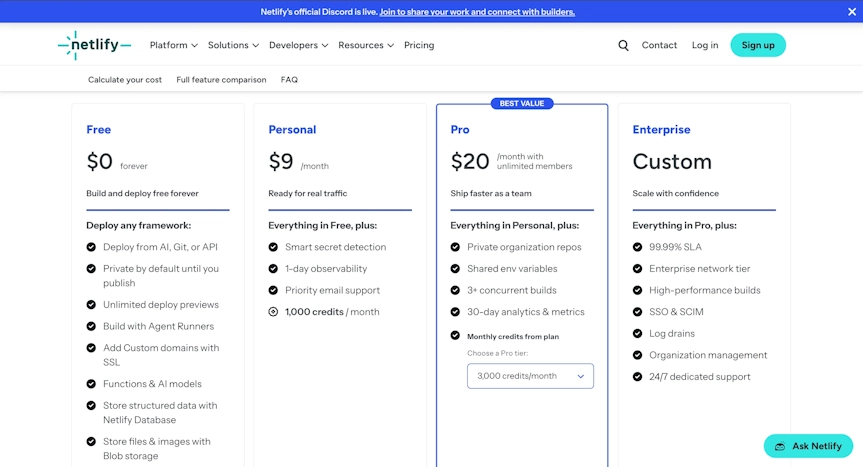Viewport: 863px width, 467px height.
Task: Click checkmark beside Priority email support
Action: (x=273, y=290)
